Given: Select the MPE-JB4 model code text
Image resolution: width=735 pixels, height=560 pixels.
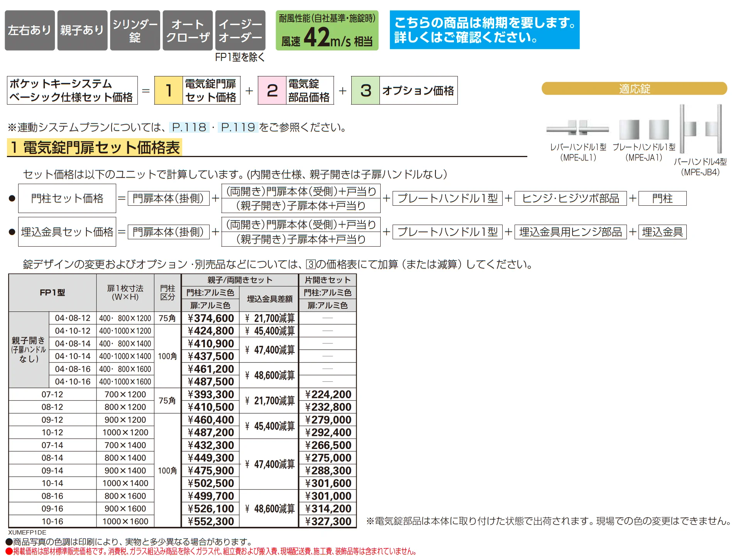Looking at the screenshot, I should 700,172.
